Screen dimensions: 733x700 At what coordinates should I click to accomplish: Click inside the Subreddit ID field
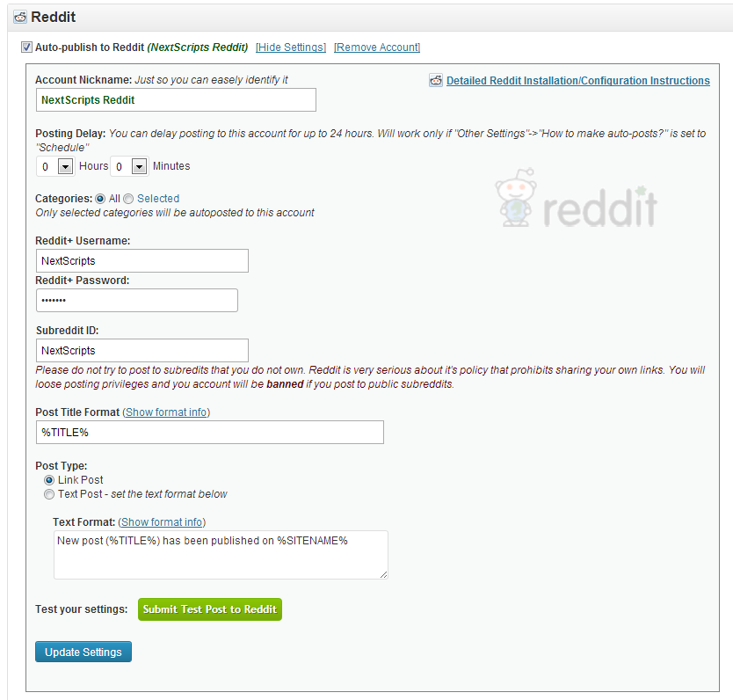tap(142, 350)
